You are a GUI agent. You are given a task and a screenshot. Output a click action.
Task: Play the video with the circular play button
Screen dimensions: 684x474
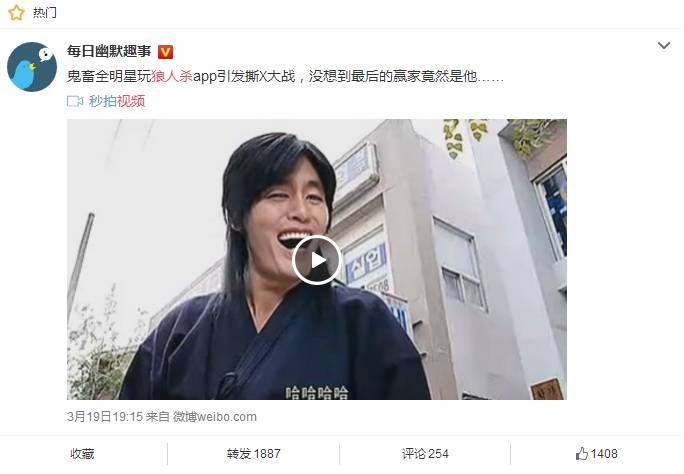[x=317, y=260]
